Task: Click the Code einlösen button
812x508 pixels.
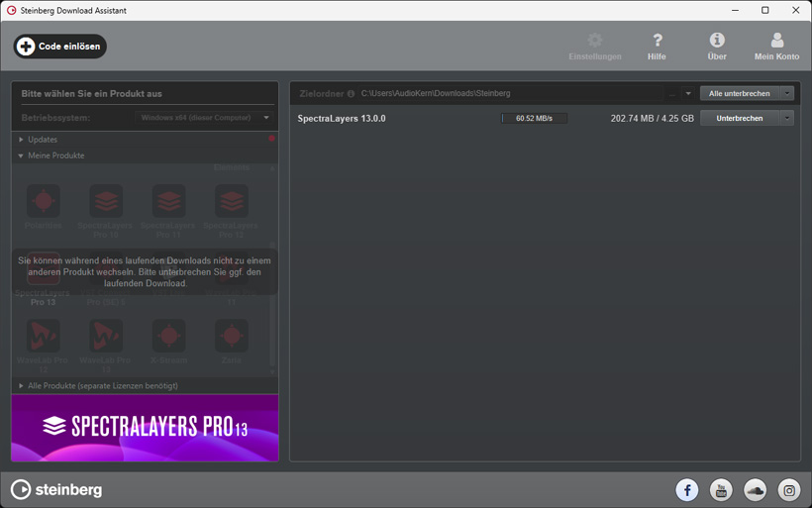Action: [60, 47]
